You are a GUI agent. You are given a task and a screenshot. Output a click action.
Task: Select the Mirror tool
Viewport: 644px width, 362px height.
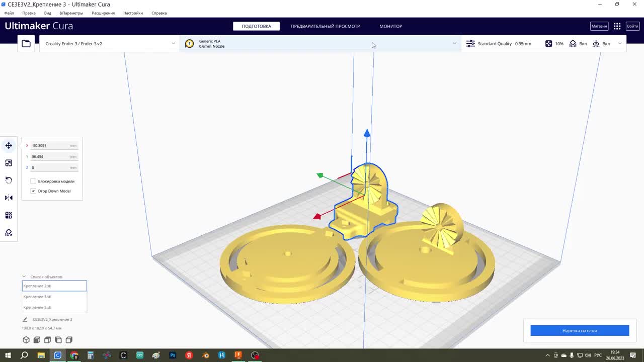pyautogui.click(x=9, y=198)
